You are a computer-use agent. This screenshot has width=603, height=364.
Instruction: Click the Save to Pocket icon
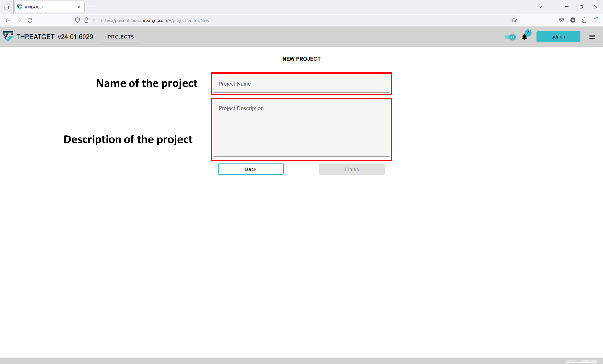click(562, 20)
